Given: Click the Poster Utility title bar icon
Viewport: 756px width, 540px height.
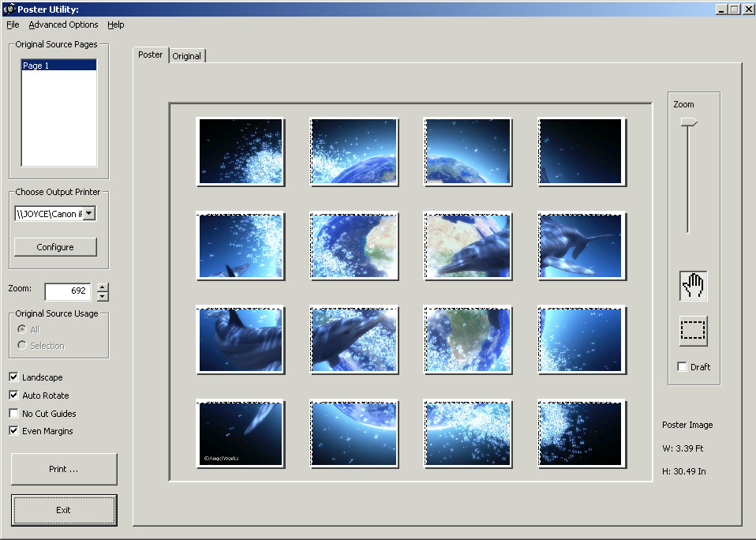Looking at the screenshot, I should (9, 9).
